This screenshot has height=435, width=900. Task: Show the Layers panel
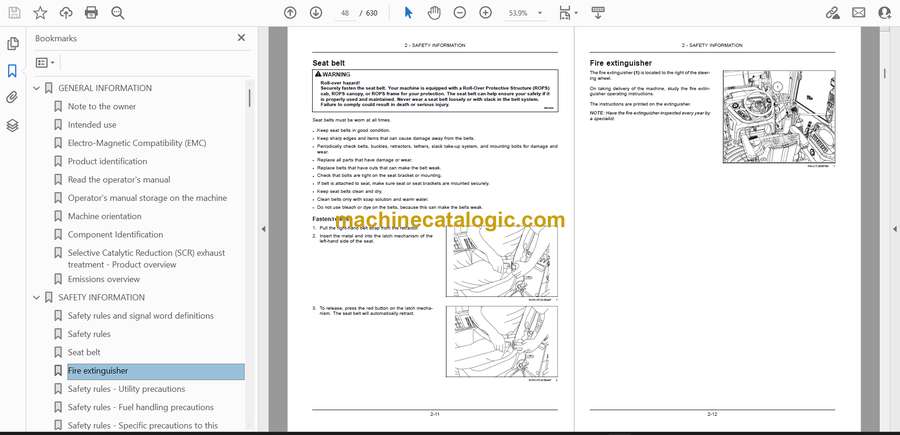pos(13,125)
